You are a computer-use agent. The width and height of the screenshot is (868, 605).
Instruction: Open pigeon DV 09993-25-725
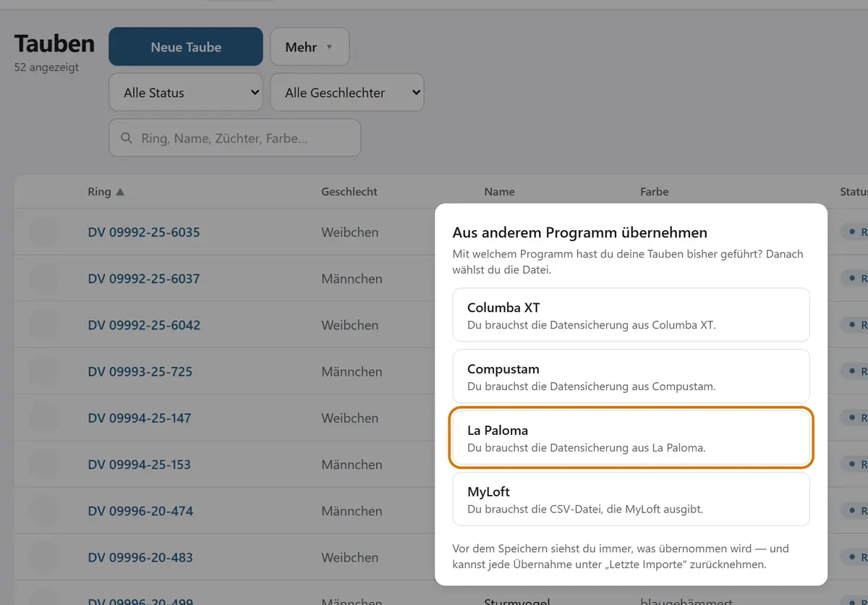(140, 371)
